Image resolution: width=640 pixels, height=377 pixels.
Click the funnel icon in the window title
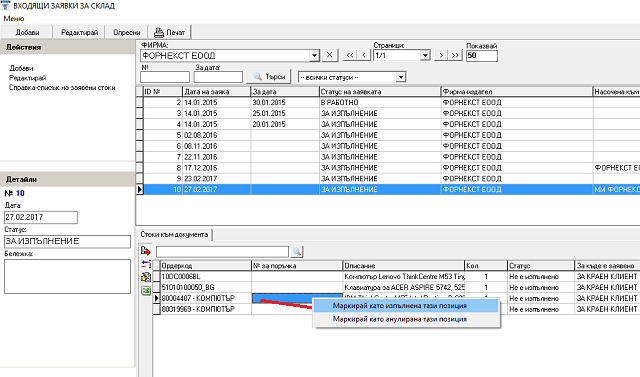(5, 5)
